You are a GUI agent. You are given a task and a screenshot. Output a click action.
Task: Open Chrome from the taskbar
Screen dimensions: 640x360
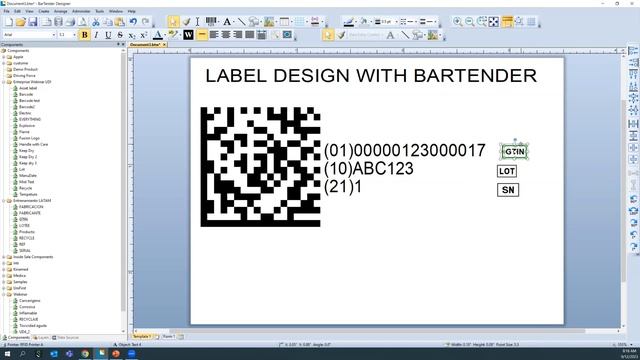(x=85, y=354)
